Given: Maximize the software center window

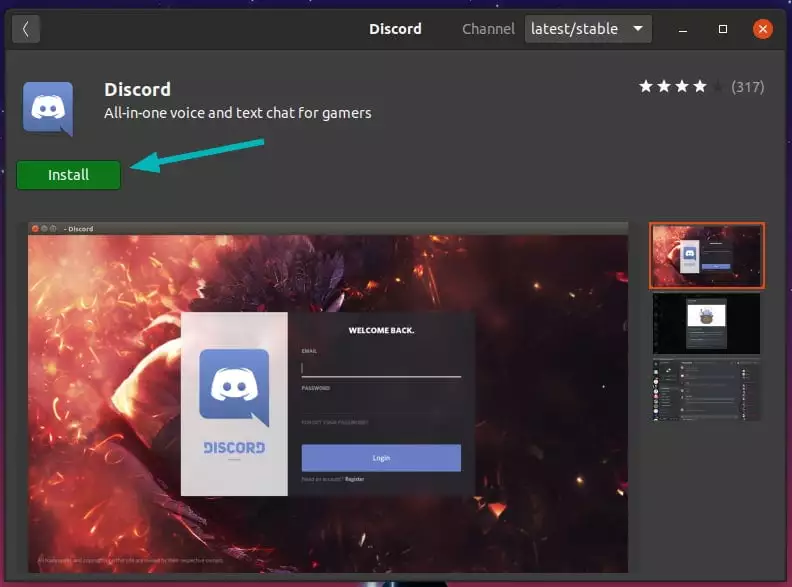Looking at the screenshot, I should [x=723, y=29].
